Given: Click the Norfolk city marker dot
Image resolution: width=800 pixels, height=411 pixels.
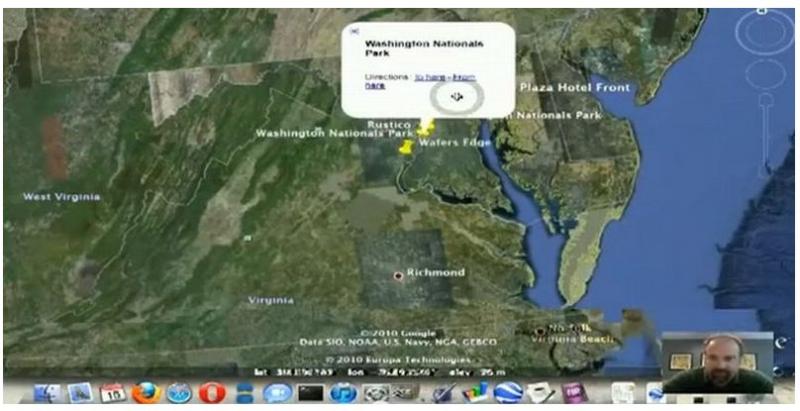Looking at the screenshot, I should [540, 332].
